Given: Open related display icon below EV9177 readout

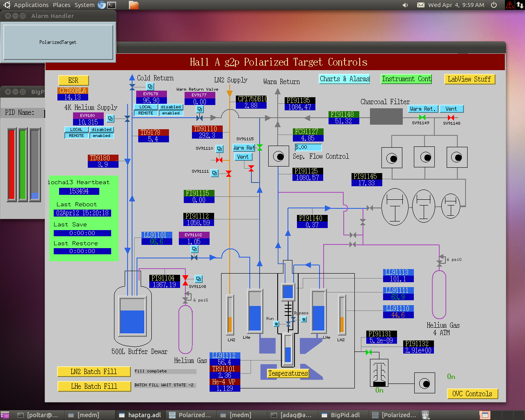Looking at the screenshot, I should tap(200, 109).
